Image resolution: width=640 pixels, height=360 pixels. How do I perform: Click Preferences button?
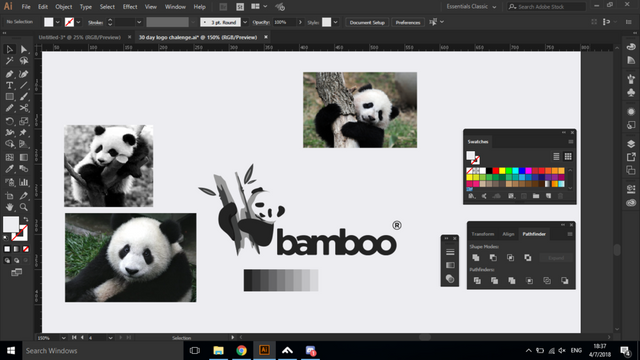[x=408, y=22]
